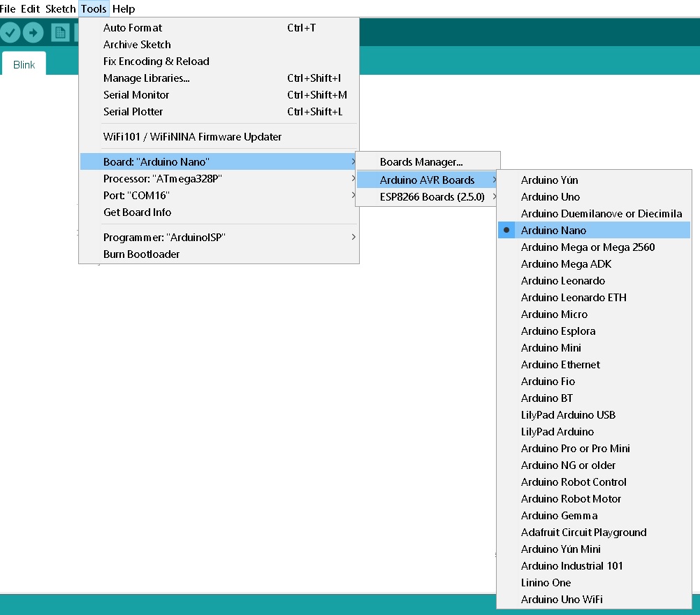Select Arduino Uno WiFi board
The width and height of the screenshot is (700, 615).
tap(594, 600)
